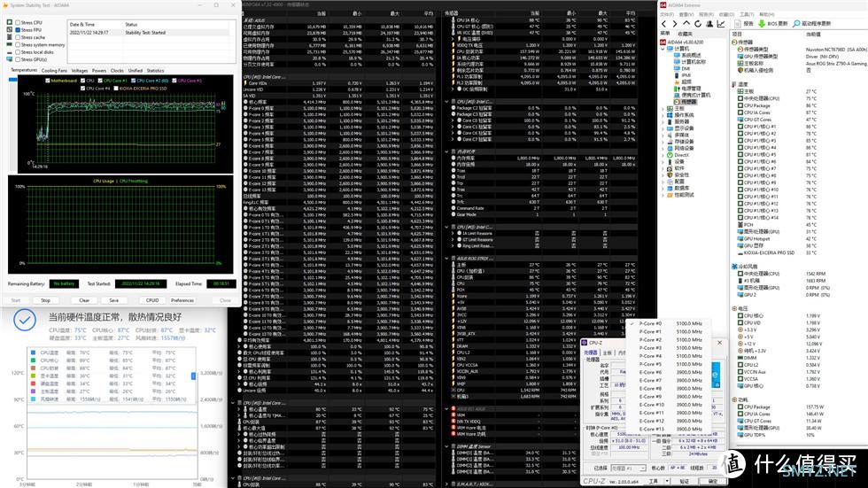
Task: Collapse ASUS ROG STRIX sensor group
Action: pyautogui.click(x=446, y=259)
